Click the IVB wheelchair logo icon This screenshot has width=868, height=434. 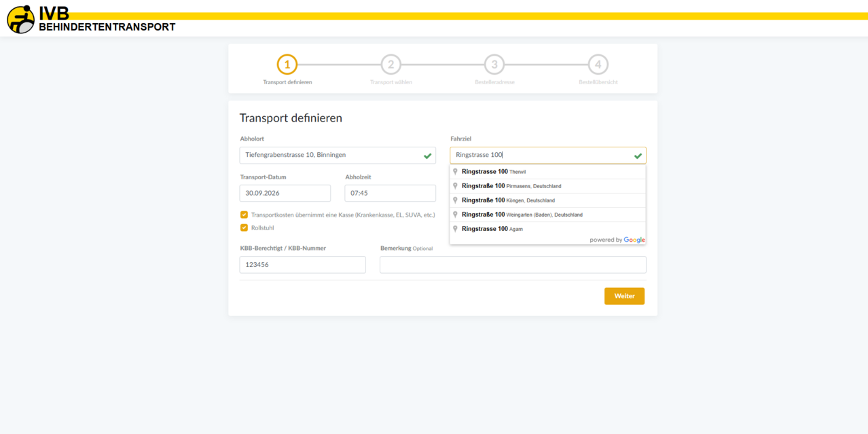pyautogui.click(x=20, y=19)
